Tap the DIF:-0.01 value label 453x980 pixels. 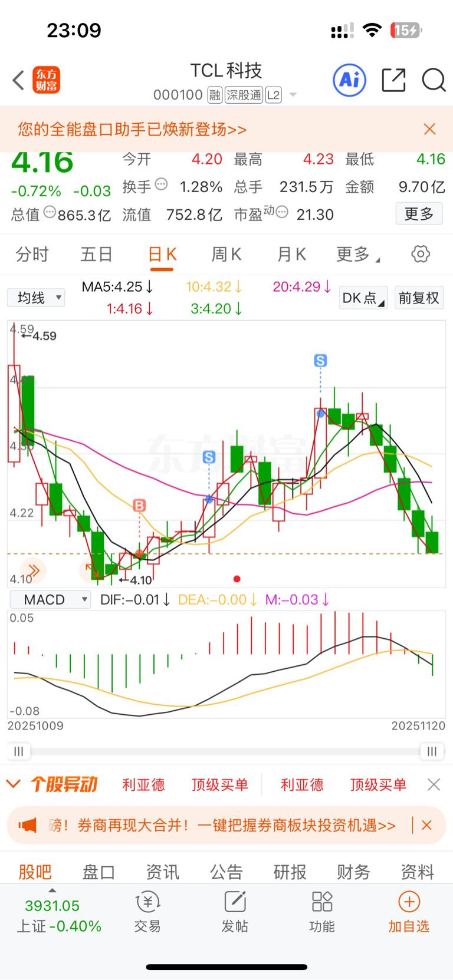click(136, 599)
